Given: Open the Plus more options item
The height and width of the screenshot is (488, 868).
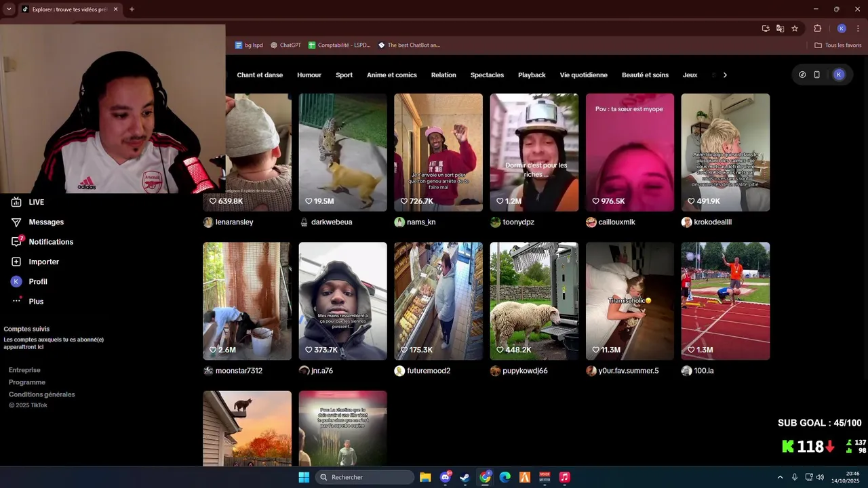Looking at the screenshot, I should 27,302.
